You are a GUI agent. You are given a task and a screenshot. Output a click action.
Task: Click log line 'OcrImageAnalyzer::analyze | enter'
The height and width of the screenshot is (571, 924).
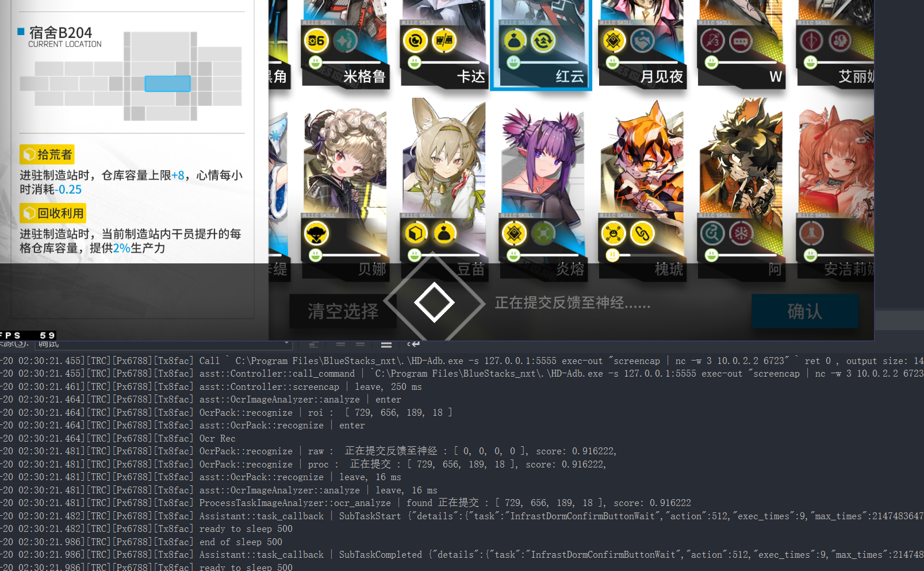pyautogui.click(x=300, y=399)
